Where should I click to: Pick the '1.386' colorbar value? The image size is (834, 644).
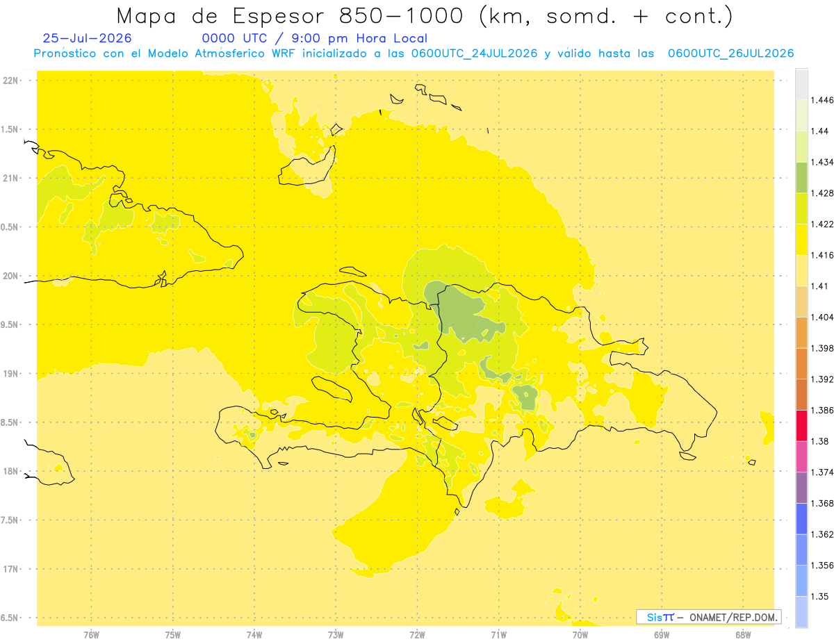[823, 410]
